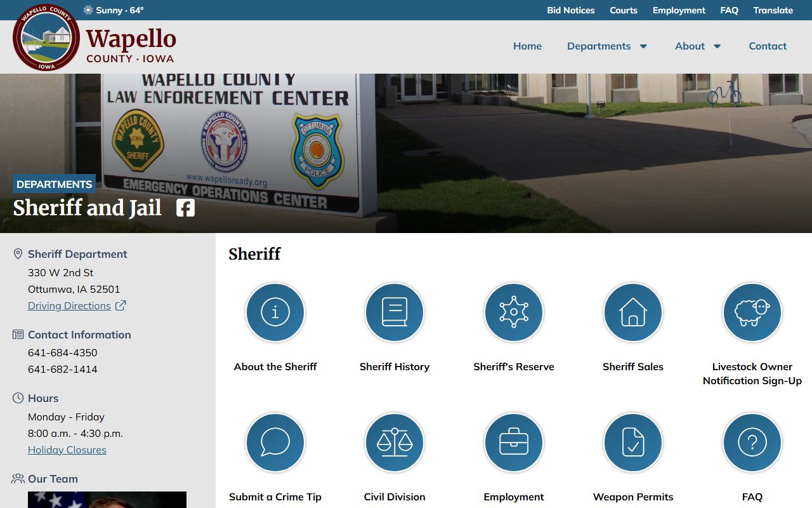Open the Civil Division scales icon
Image resolution: width=812 pixels, height=508 pixels.
point(395,443)
